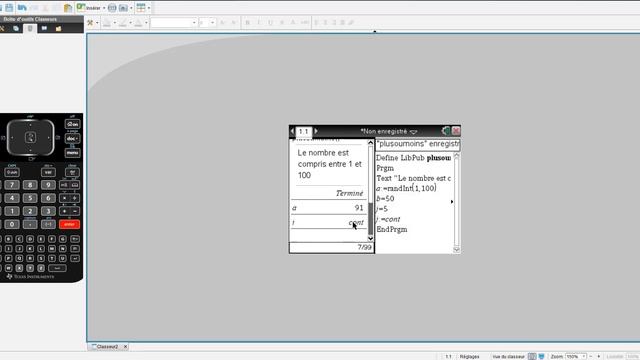Click the Save document toolbar icon
Screen dimensions: 640x360
coord(9,7)
